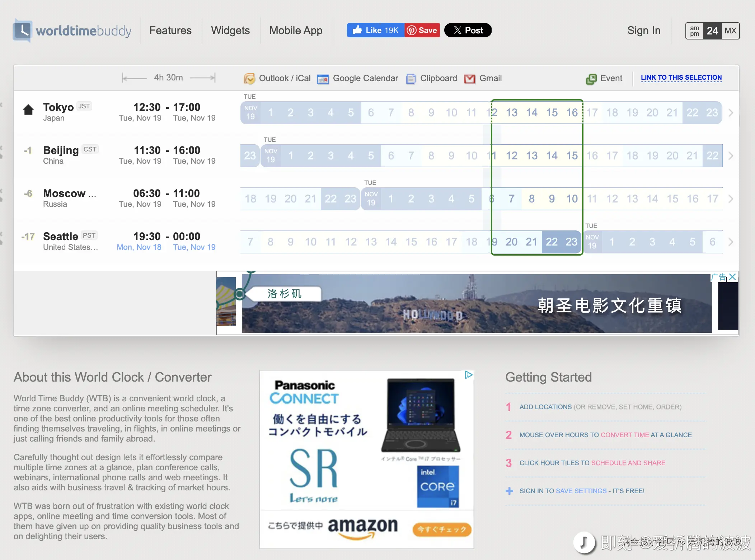
Task: Expand Tokyo's timeline with the right arrow
Action: pyautogui.click(x=731, y=112)
